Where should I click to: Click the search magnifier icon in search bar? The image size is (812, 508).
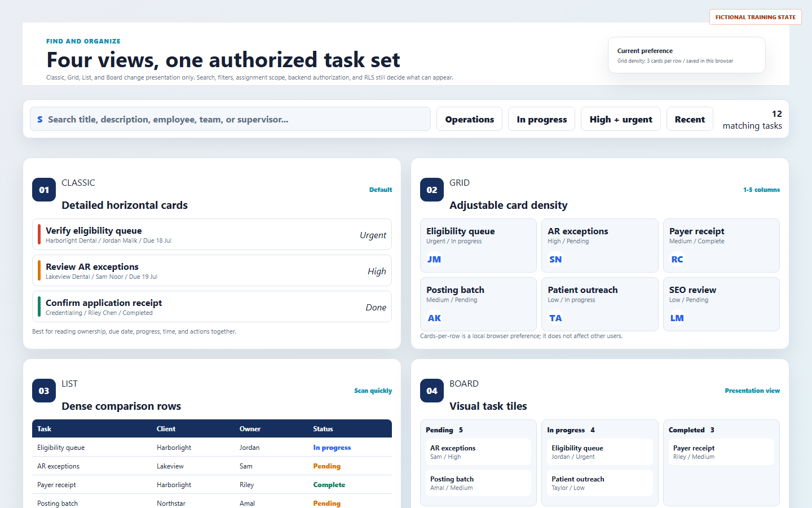pos(40,120)
